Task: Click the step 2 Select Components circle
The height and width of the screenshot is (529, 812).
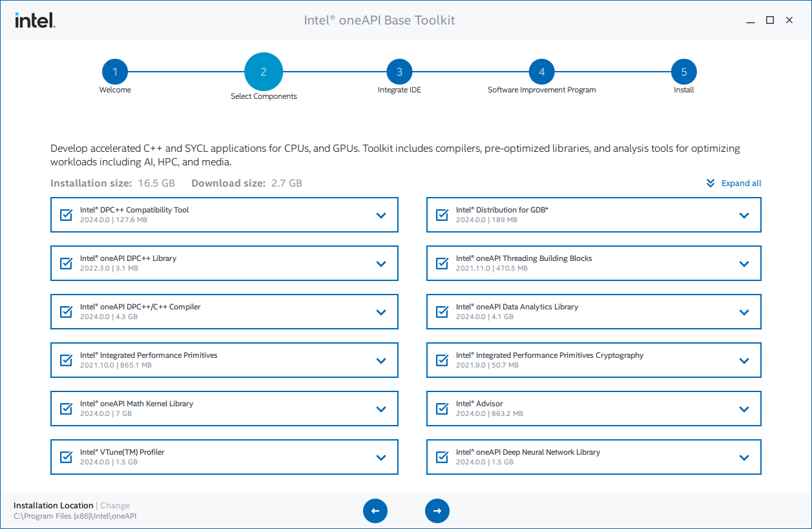Action: [x=264, y=72]
